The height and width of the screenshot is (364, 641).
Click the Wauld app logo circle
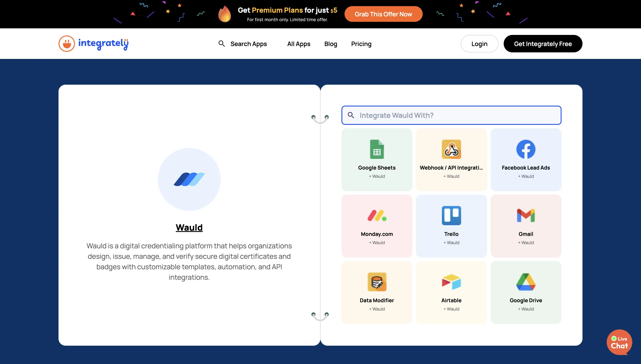tap(189, 179)
